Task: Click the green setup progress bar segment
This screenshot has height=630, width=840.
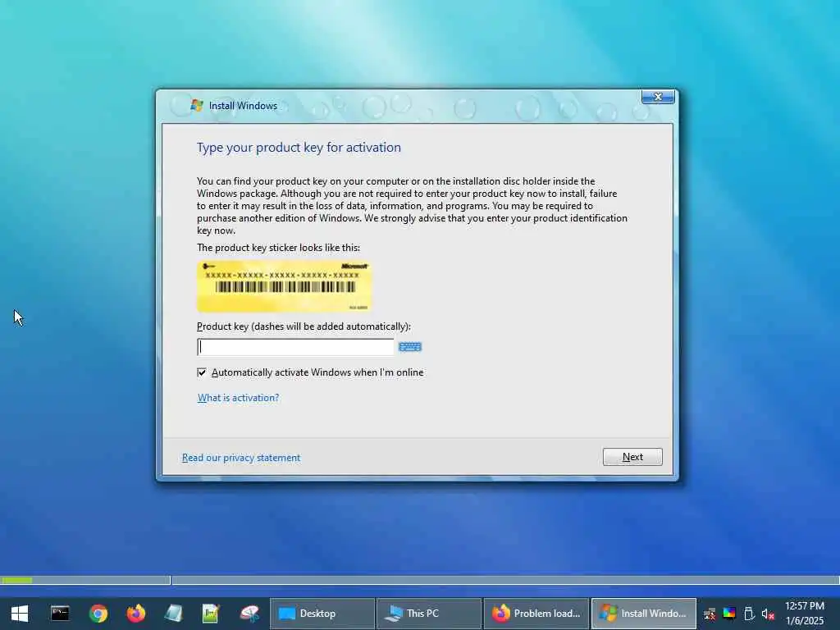Action: pos(16,580)
